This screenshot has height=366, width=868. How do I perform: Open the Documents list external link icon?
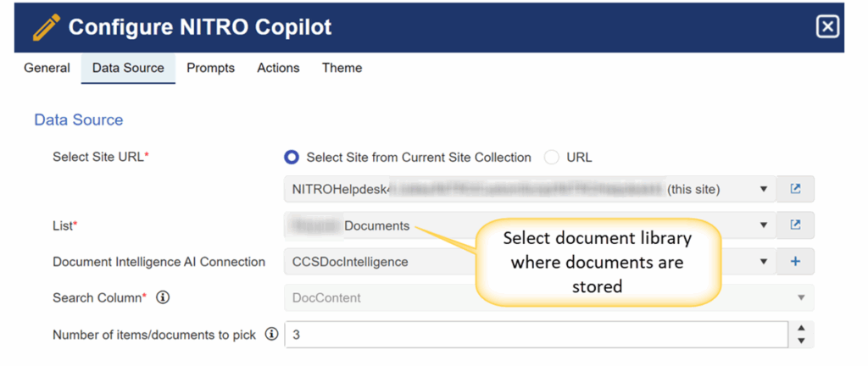[x=795, y=225]
